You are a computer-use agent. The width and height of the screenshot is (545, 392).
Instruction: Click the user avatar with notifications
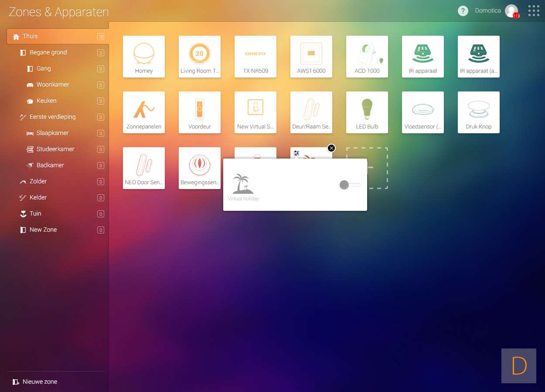click(x=511, y=11)
